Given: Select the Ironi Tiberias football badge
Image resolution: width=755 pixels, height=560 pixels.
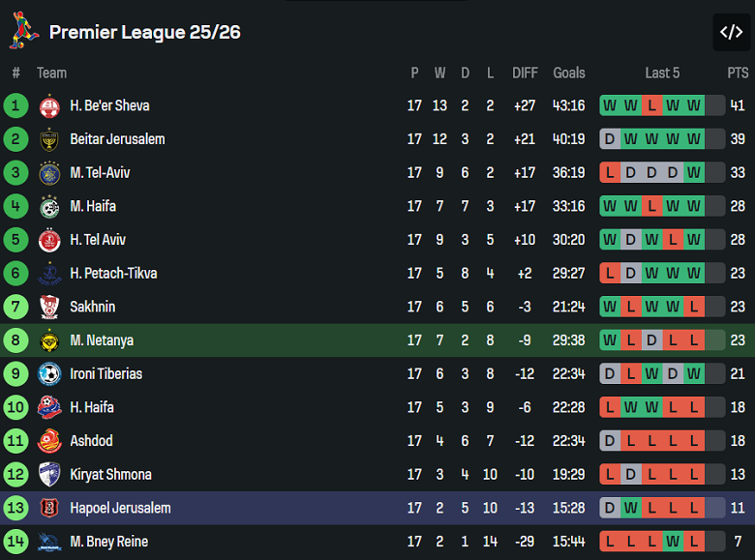Looking at the screenshot, I should tap(49, 374).
